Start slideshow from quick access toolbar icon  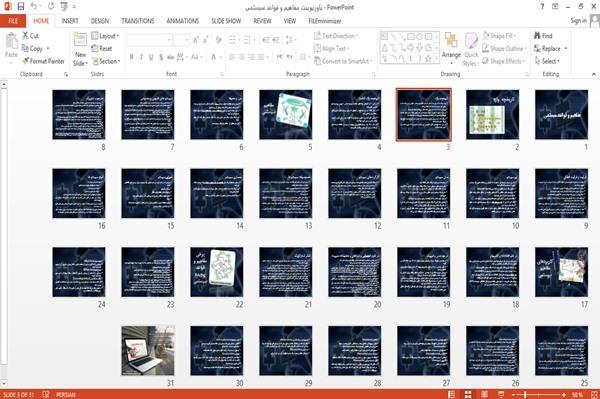(x=64, y=7)
